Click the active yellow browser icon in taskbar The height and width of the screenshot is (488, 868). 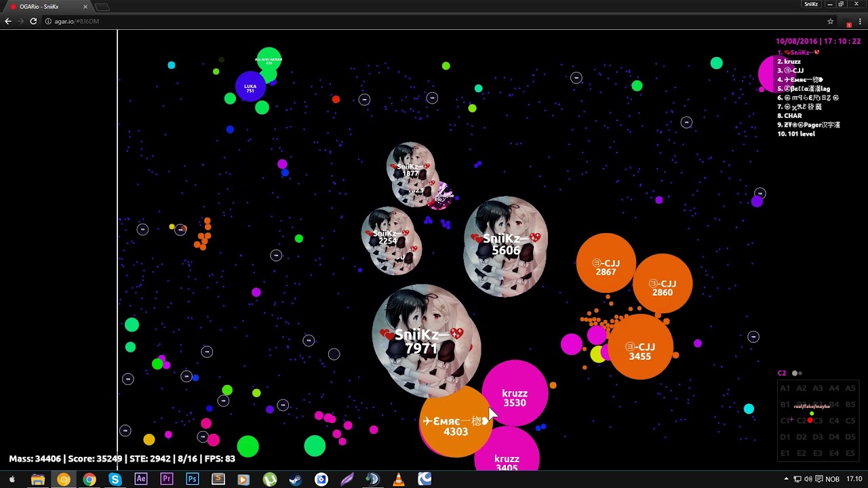point(63,479)
